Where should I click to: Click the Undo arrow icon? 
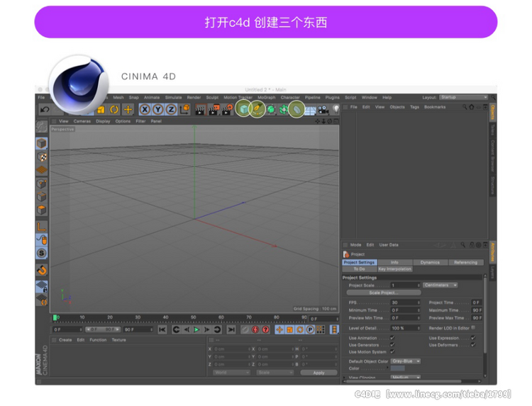(45, 110)
